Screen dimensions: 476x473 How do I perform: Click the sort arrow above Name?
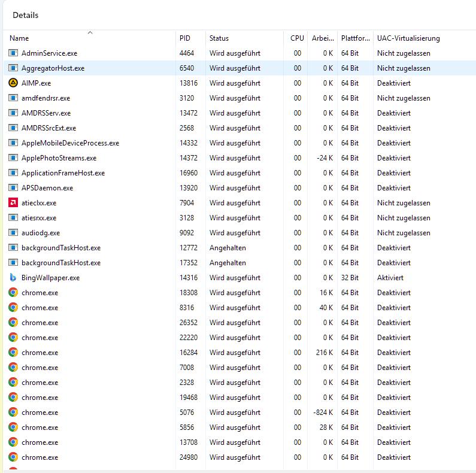click(90, 32)
